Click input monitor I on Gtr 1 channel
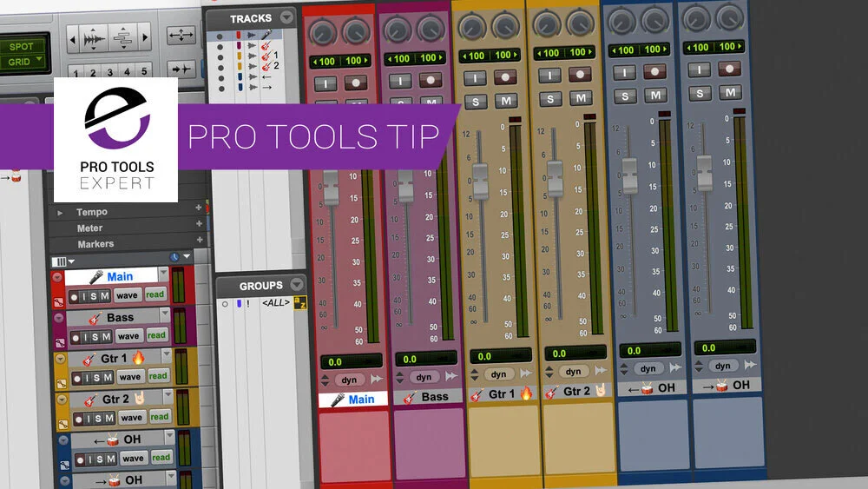This screenshot has height=489, width=868. coord(475,77)
